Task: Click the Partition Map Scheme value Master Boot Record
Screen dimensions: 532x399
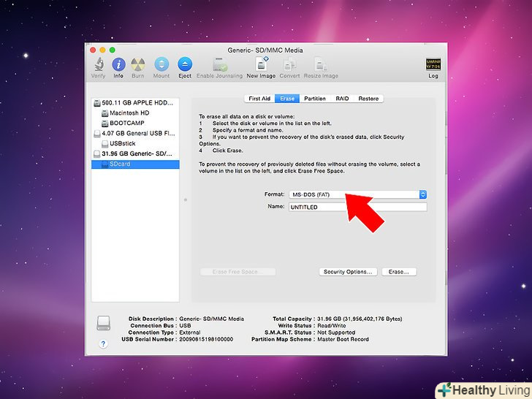Action: [343, 339]
